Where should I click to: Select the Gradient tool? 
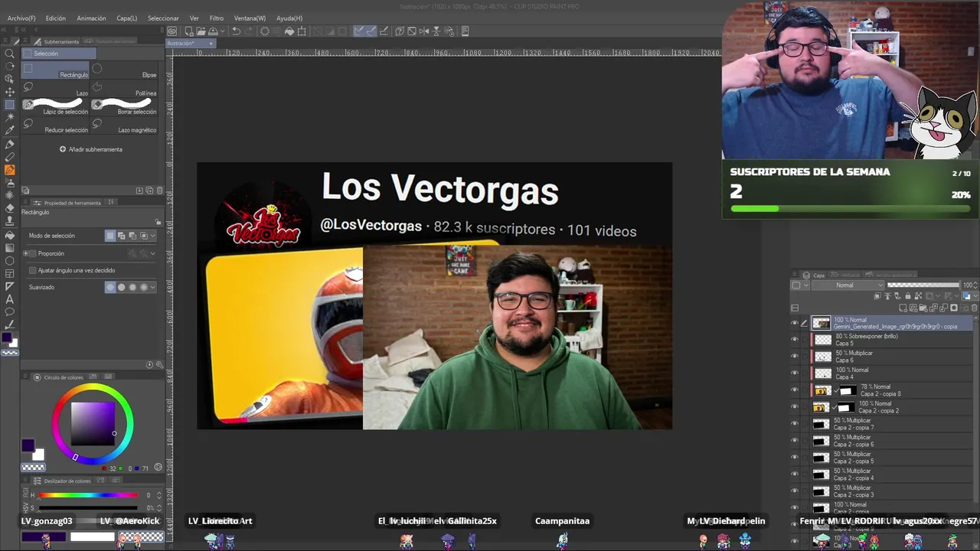click(10, 248)
